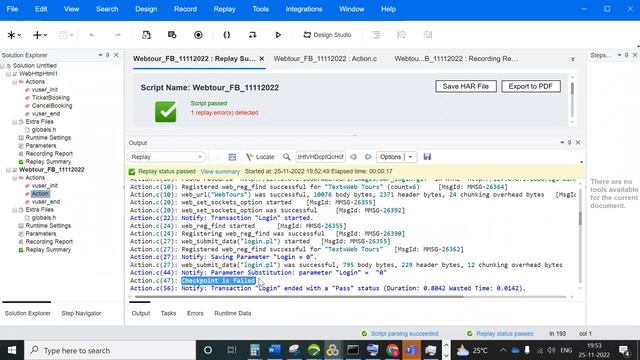The height and width of the screenshot is (360, 640).
Task: Close the Solution Explorer panel
Action: tap(116, 55)
